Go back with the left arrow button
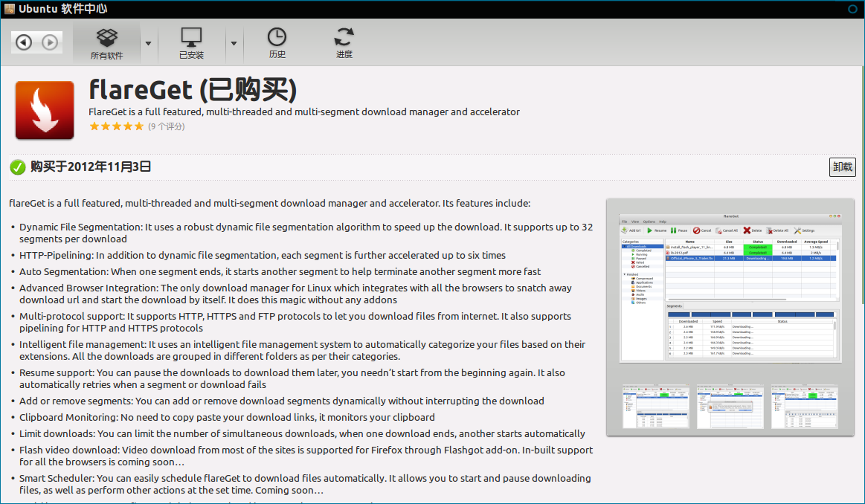The width and height of the screenshot is (865, 504). click(24, 42)
